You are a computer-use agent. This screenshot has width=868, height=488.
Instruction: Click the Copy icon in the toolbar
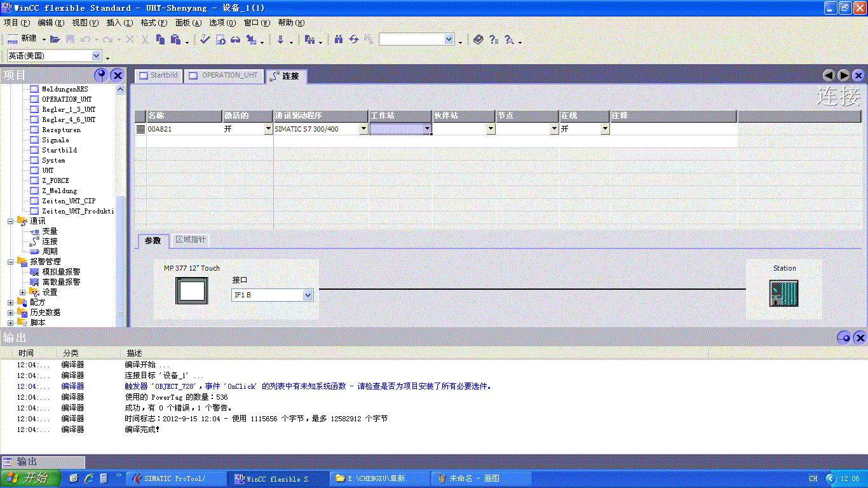click(x=160, y=39)
